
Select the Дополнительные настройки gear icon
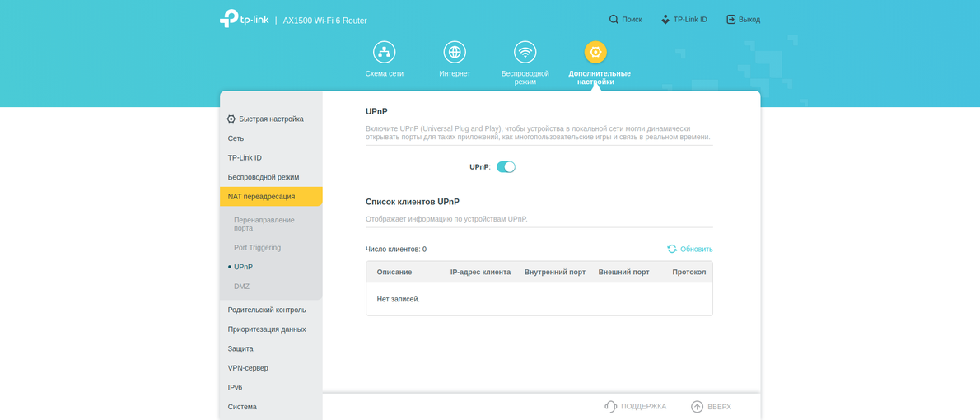point(595,53)
